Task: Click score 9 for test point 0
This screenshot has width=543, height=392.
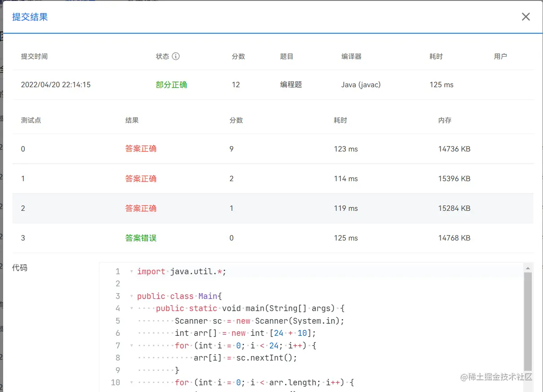Action: tap(231, 149)
